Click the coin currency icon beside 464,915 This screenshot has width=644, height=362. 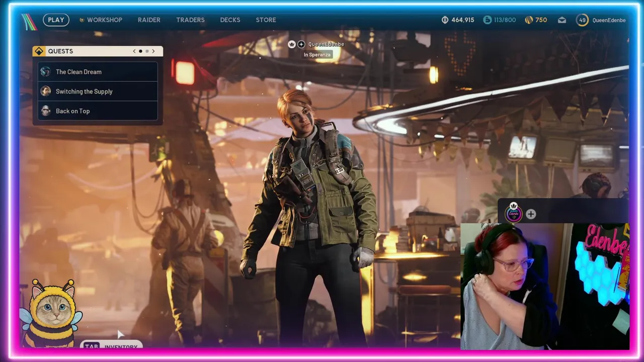pos(445,20)
